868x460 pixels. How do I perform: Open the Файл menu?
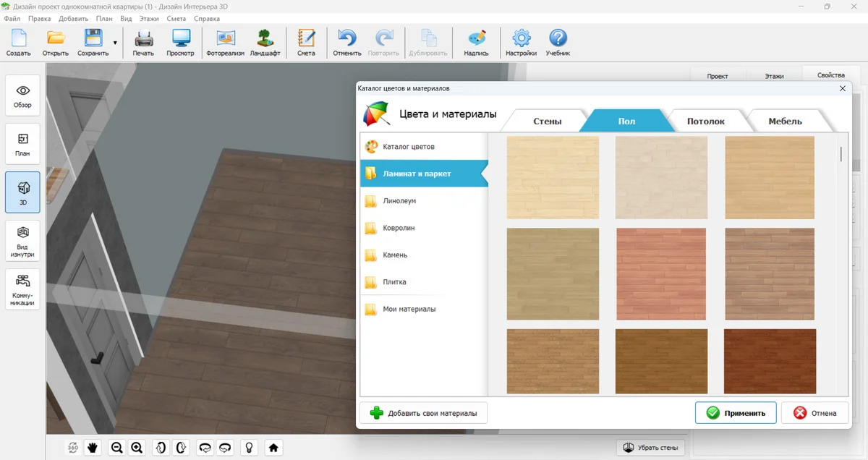12,19
